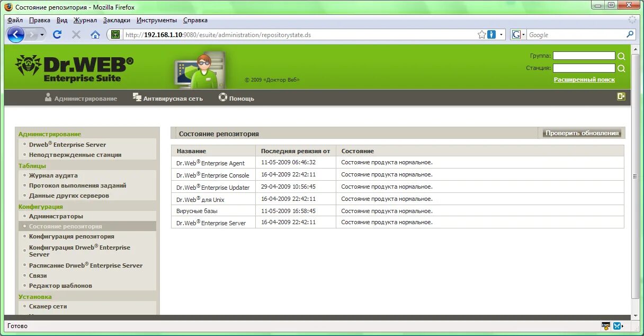Click the Группа search field

584,56
